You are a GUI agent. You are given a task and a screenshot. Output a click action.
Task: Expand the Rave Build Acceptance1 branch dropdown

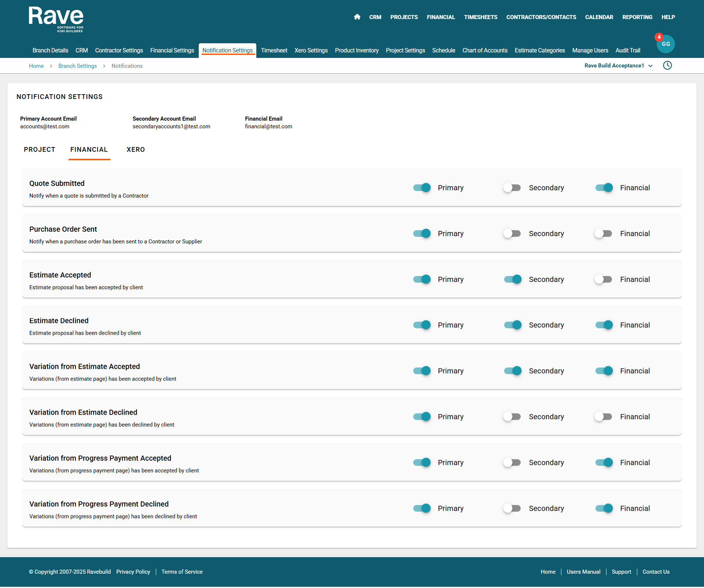[618, 66]
